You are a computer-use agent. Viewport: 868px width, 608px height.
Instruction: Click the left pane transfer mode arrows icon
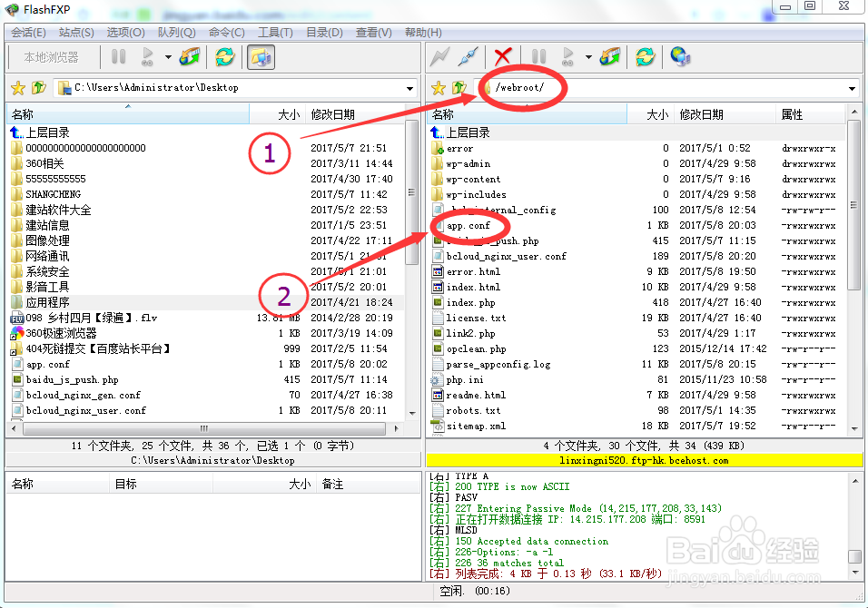click(190, 56)
